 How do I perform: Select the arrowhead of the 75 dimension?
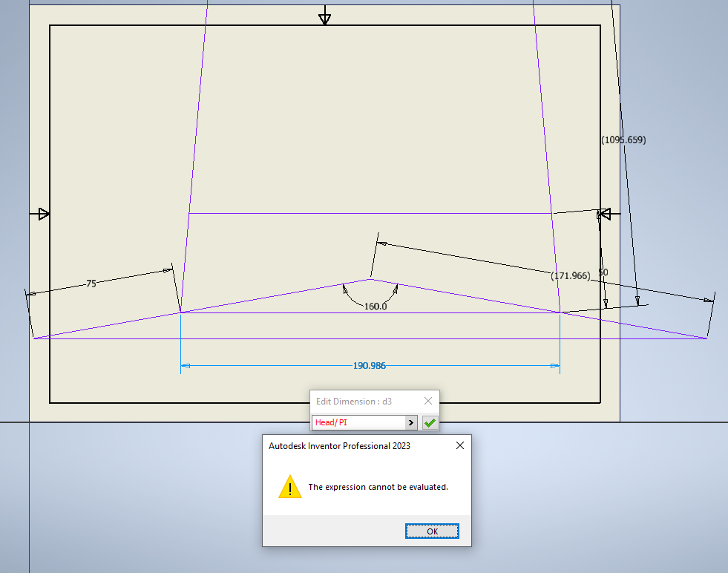[x=166, y=272]
